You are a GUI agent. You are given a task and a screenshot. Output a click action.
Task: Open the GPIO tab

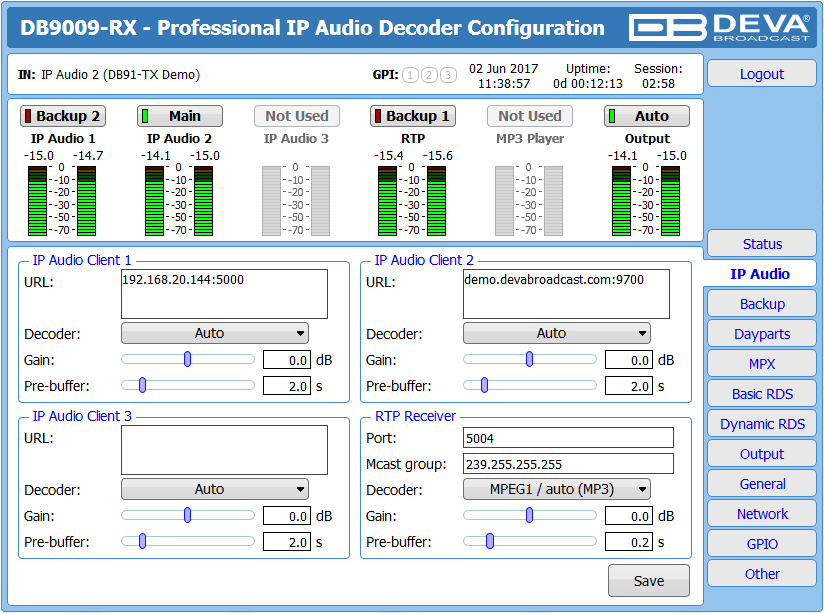[761, 543]
